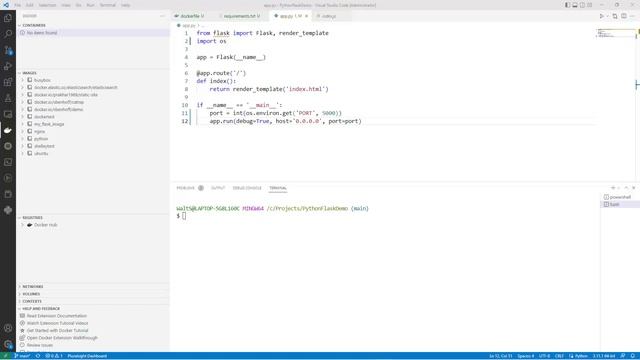Open the Extensions view
Screen dimensions: 640x360
click(x=8, y=82)
